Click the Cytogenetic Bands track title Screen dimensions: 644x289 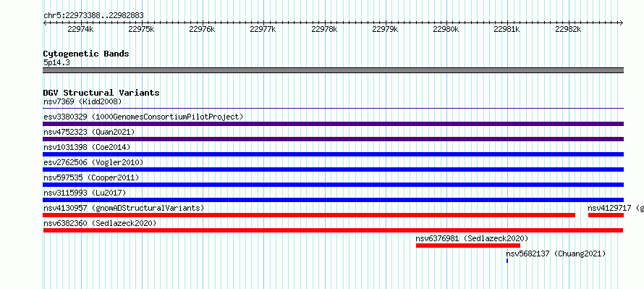pyautogui.click(x=86, y=54)
